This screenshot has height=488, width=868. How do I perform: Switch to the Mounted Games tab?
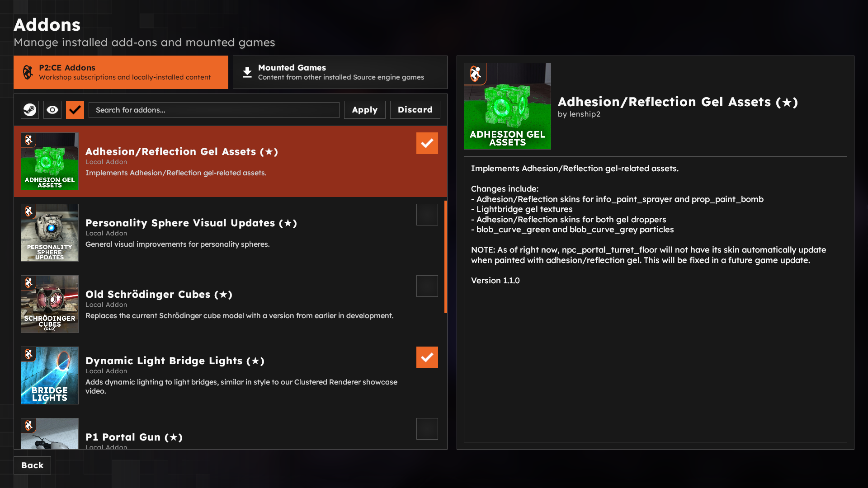point(340,72)
